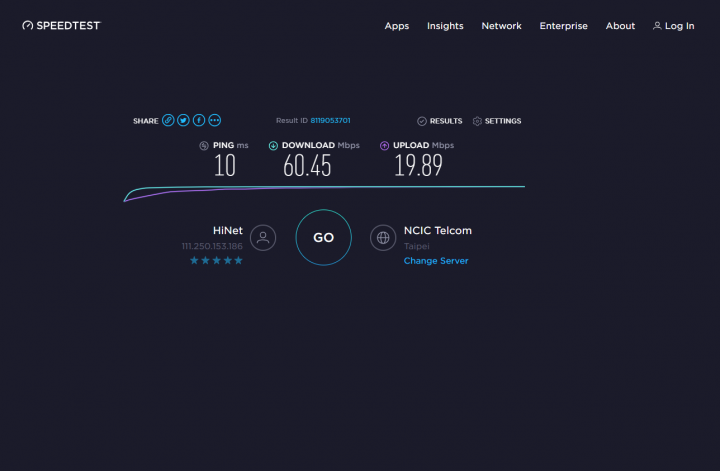This screenshot has width=720, height=471.
Task: Start the test with GO button
Action: tap(324, 237)
